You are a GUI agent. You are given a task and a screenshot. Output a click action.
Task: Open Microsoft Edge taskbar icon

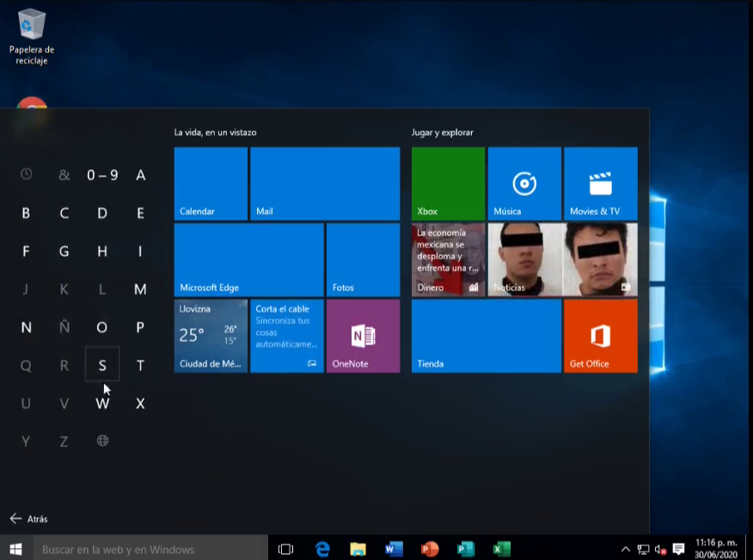click(x=322, y=549)
